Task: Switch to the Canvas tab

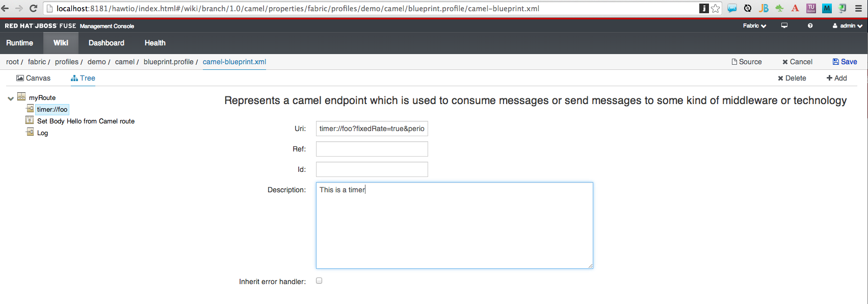Action: pos(34,78)
